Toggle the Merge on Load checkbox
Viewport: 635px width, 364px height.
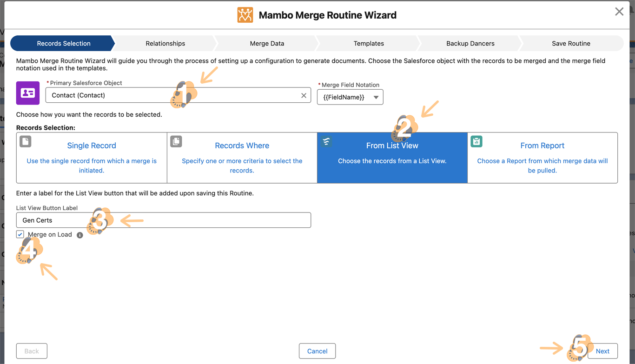[x=20, y=234]
